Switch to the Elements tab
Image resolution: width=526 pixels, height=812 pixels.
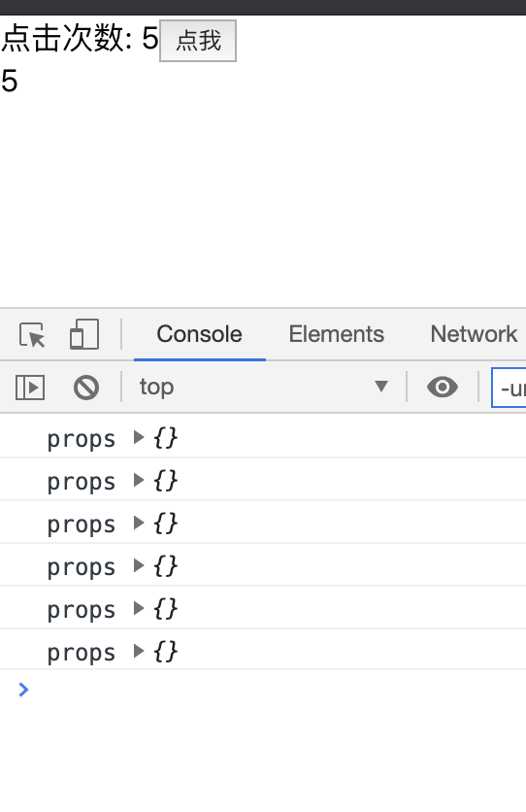pos(336,334)
